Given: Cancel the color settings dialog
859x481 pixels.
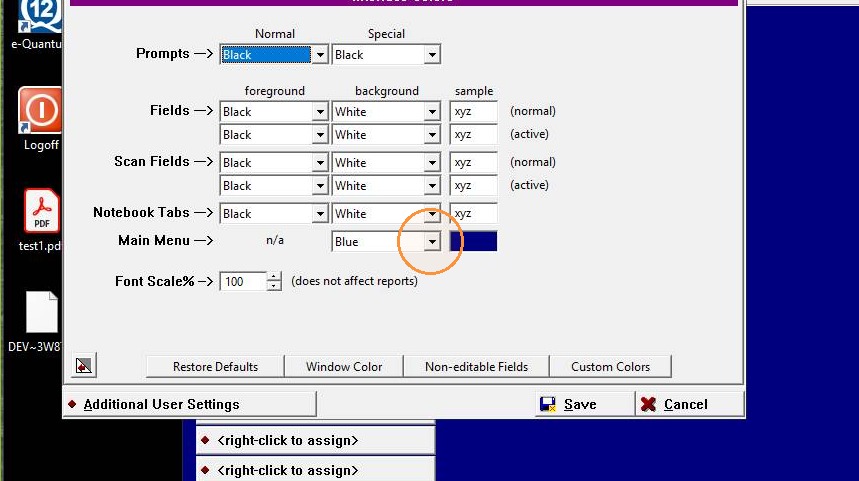Looking at the screenshot, I should click(690, 404).
